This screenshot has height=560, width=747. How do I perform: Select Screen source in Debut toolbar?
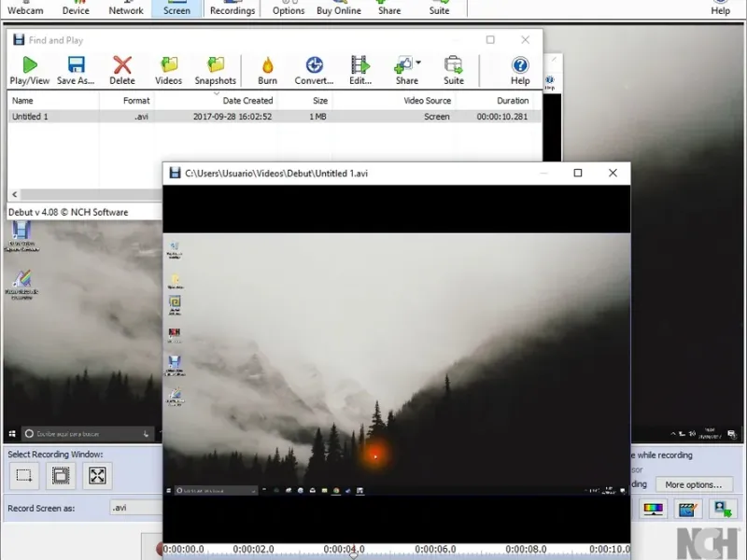(176, 8)
